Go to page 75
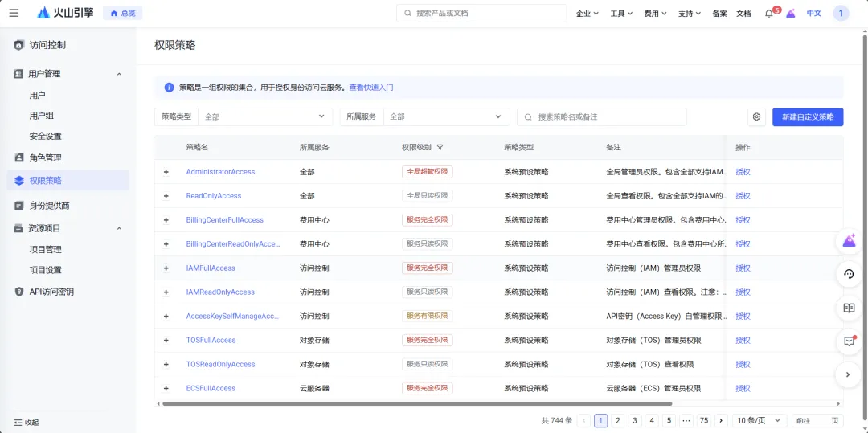Viewport: 868px width, 433px height. [x=703, y=421]
